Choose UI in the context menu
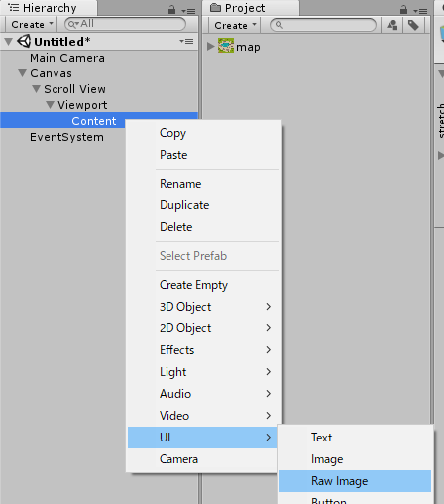The height and width of the screenshot is (504, 444). pos(202,438)
